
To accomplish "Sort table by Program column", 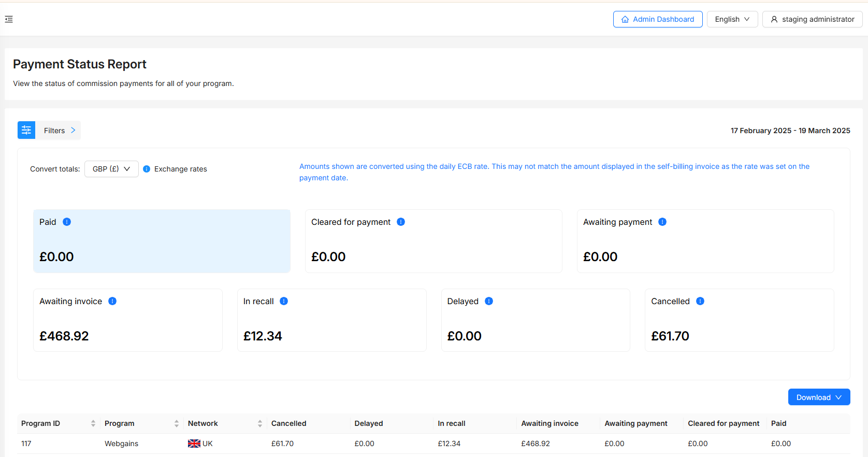I will pyautogui.click(x=177, y=423).
